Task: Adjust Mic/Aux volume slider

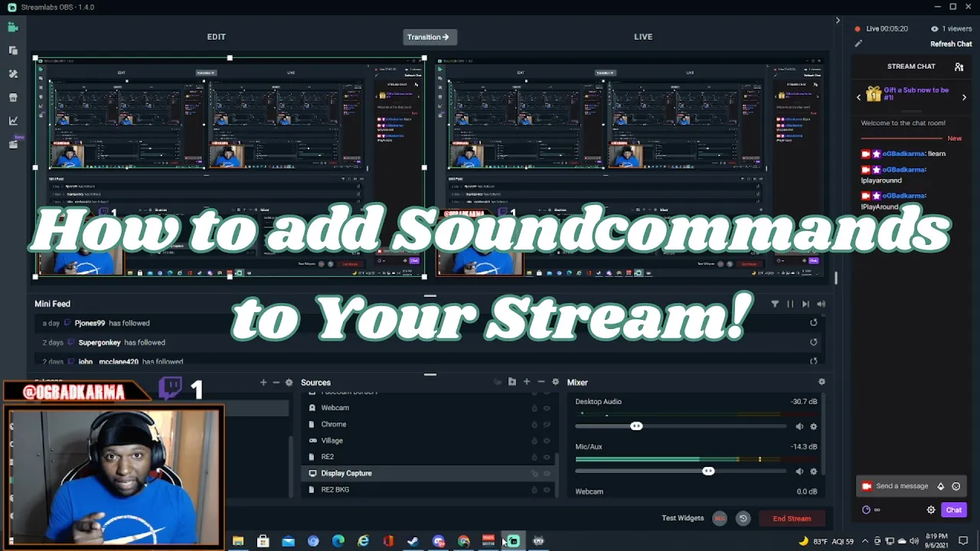Action: 708,471
